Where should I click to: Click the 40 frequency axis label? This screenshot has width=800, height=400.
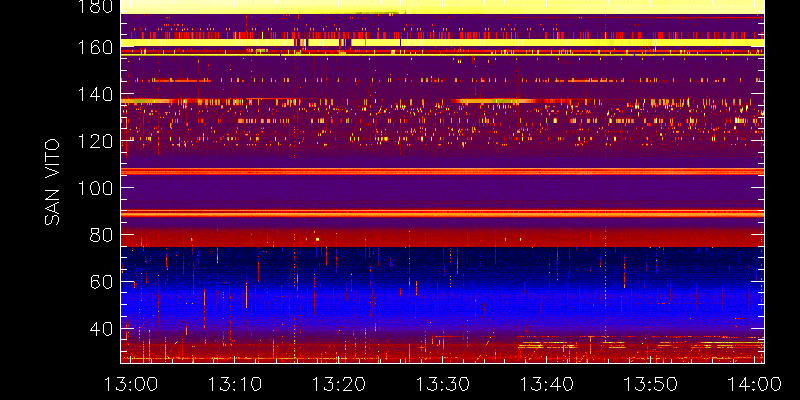pyautogui.click(x=102, y=329)
